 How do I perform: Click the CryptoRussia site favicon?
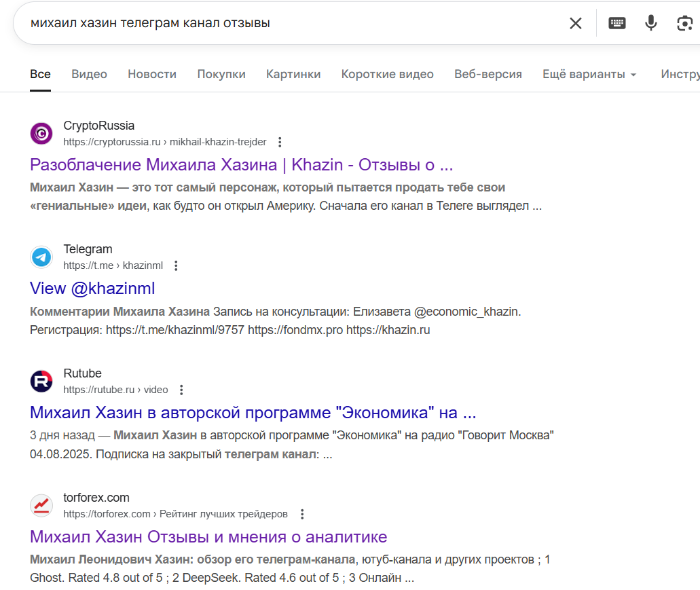tap(41, 133)
